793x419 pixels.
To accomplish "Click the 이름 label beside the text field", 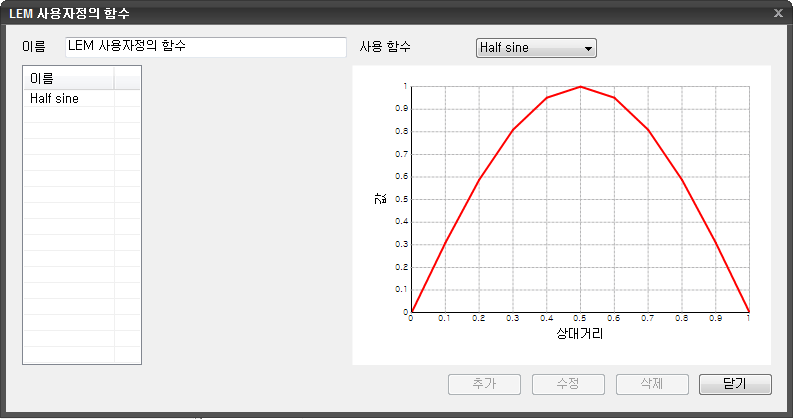I will click(34, 47).
